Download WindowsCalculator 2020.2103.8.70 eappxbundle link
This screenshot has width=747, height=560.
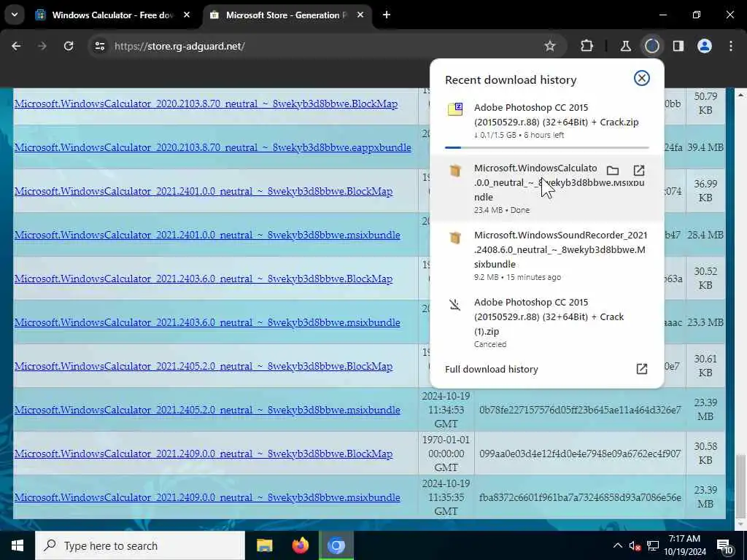click(x=212, y=147)
